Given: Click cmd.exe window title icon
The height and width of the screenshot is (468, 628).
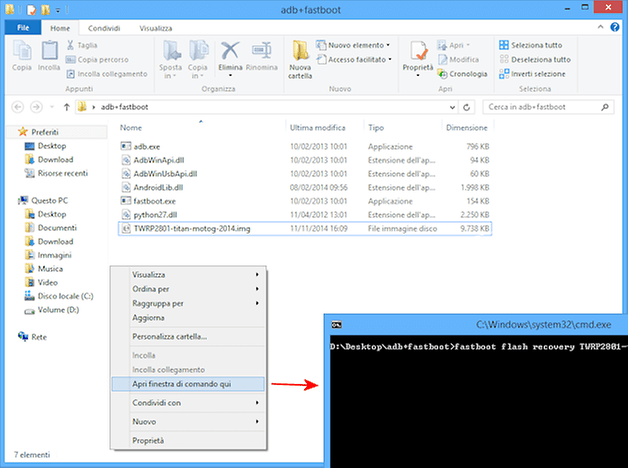Looking at the screenshot, I should (x=336, y=325).
